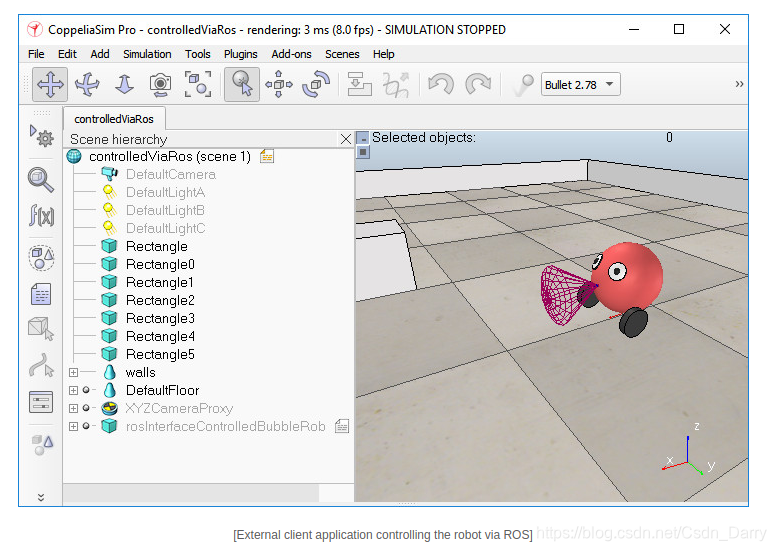Click the square button below info toggle
Screen dimensions: 776x551
tap(363, 152)
